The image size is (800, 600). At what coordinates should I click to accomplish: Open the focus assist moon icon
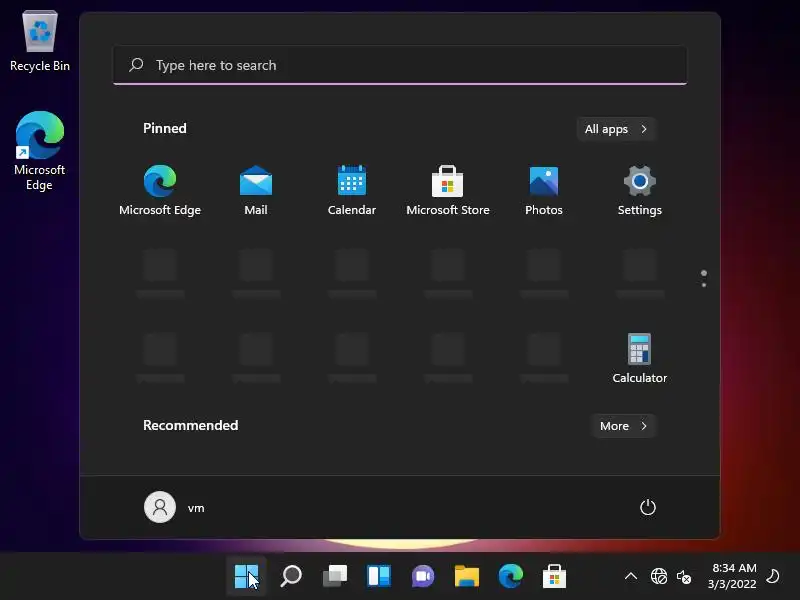coord(773,576)
